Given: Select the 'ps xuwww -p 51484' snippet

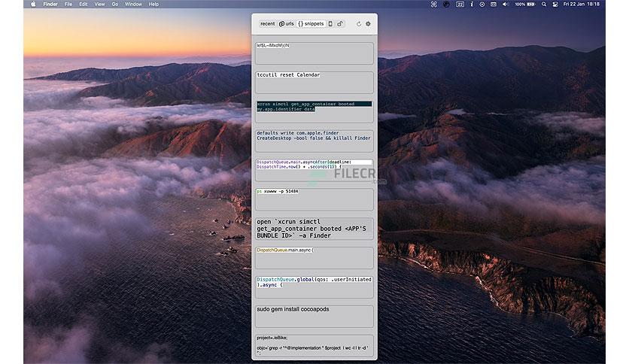Looking at the screenshot, I should 314,199.
